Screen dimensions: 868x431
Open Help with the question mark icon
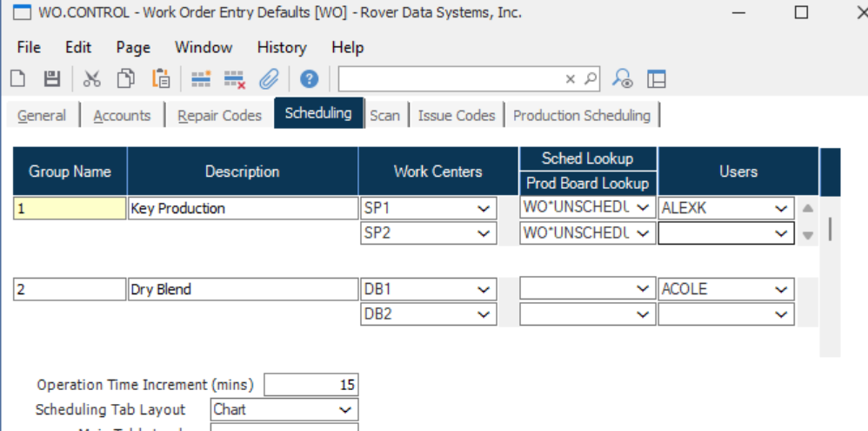(310, 79)
